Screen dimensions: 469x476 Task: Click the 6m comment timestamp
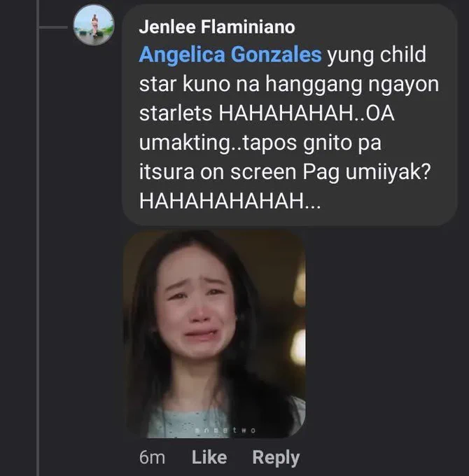click(x=152, y=458)
